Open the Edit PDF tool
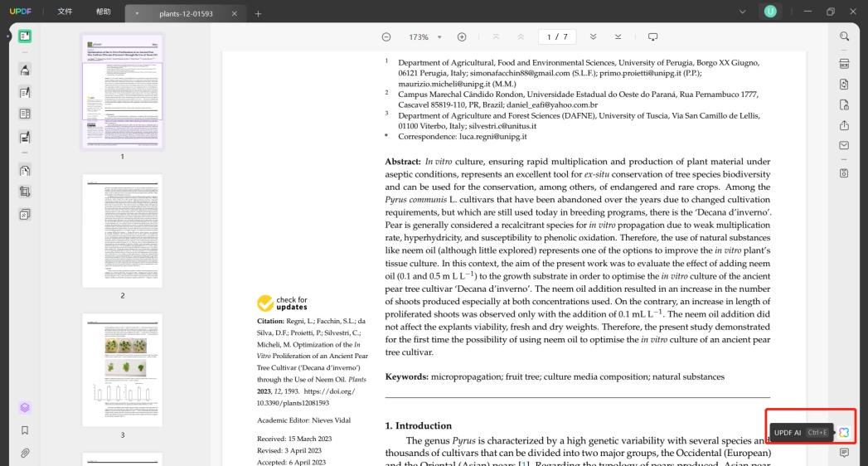The height and width of the screenshot is (466, 868). [24, 92]
